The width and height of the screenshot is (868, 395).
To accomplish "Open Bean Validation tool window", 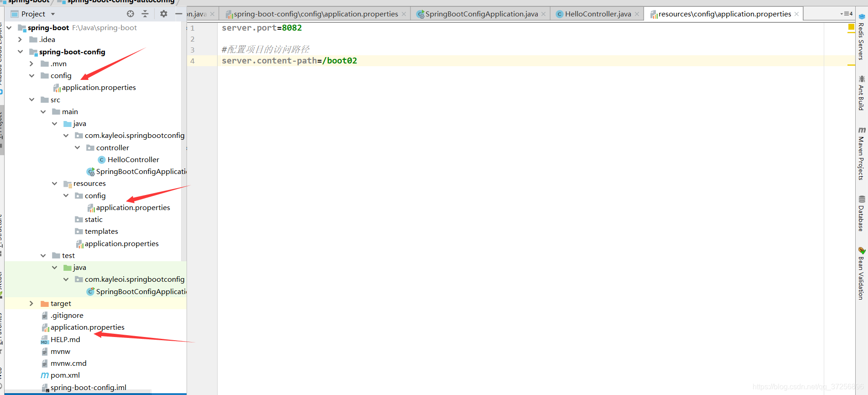I will (861, 274).
